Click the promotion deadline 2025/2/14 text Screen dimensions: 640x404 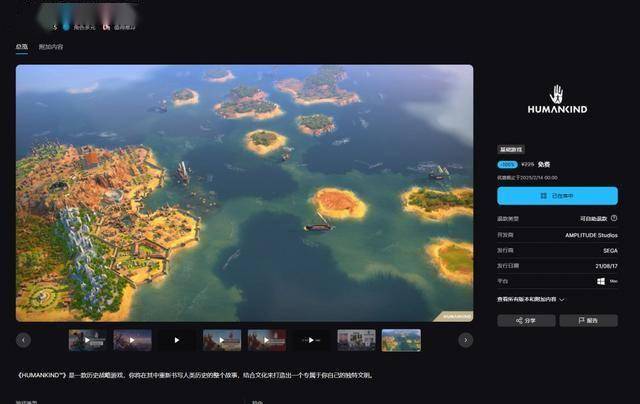click(527, 178)
